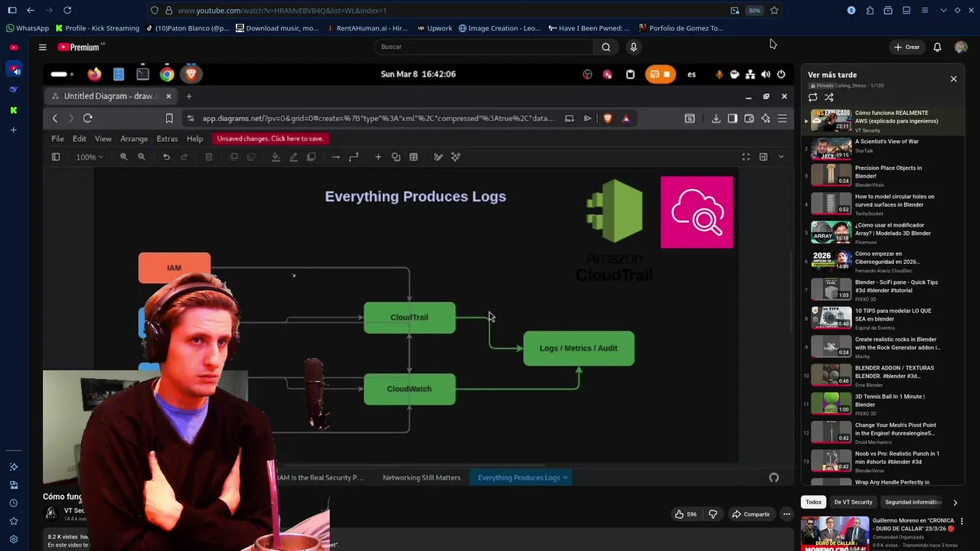Open Porfolio de Gomez bookmark
This screenshot has width=980, height=551.
[681, 28]
